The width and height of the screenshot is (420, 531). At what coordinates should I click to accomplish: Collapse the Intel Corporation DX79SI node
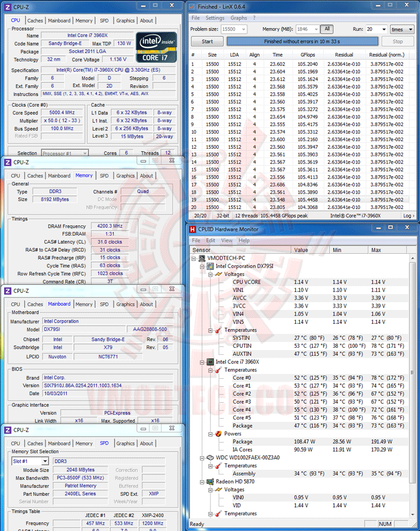pyautogui.click(x=202, y=267)
